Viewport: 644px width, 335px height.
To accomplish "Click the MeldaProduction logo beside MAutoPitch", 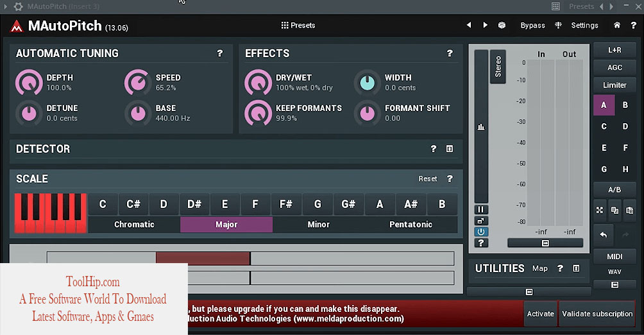I will click(x=17, y=26).
